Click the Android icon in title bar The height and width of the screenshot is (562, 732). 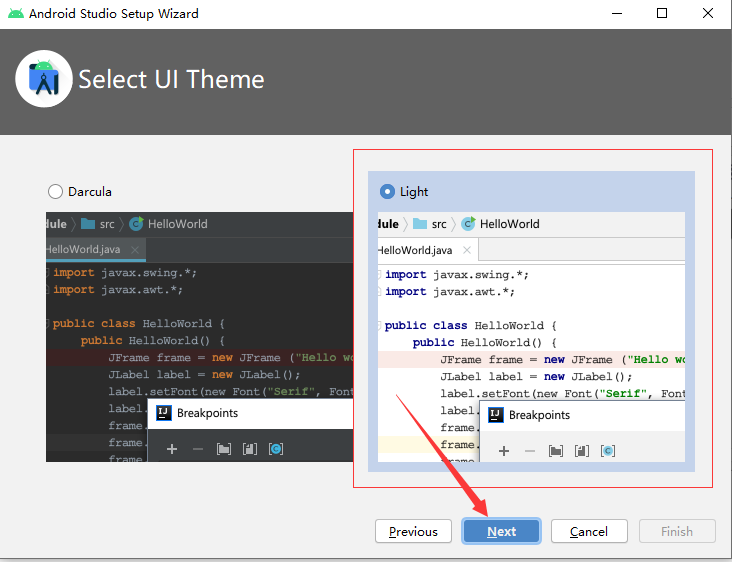[x=16, y=14]
